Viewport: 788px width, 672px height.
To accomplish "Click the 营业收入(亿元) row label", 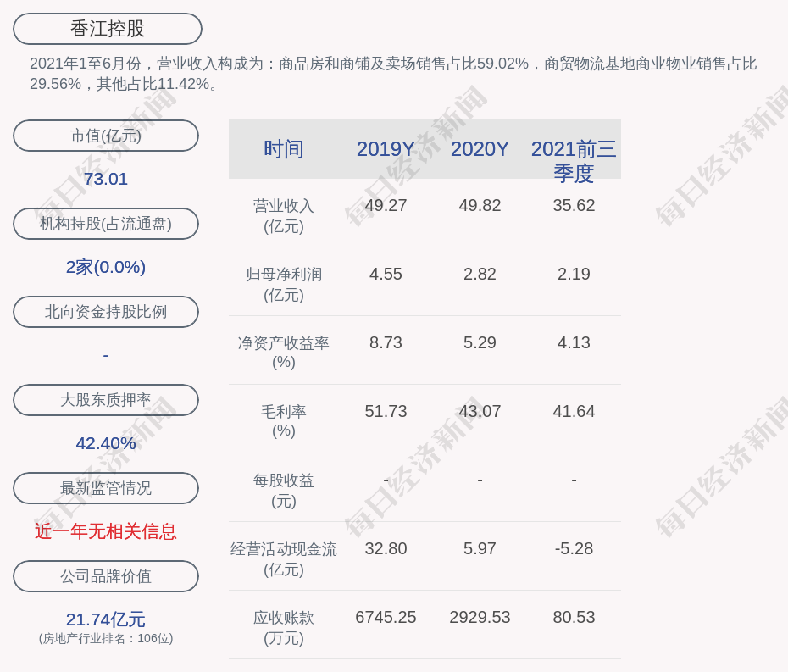I will [x=284, y=215].
